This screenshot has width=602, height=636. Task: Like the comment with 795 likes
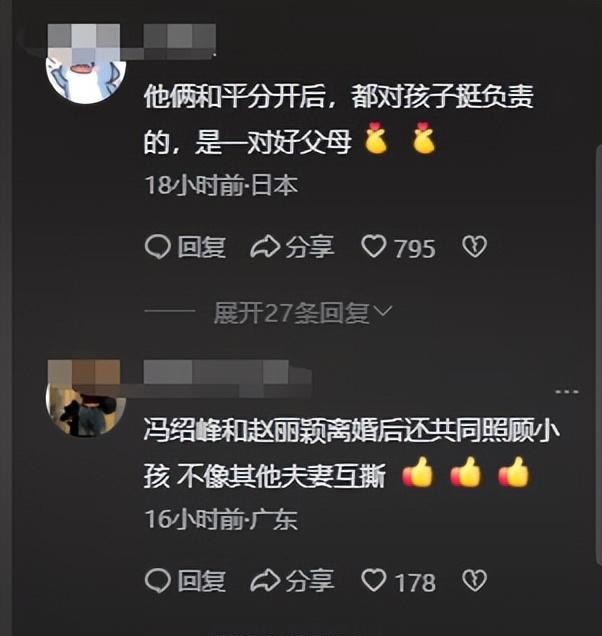point(373,247)
